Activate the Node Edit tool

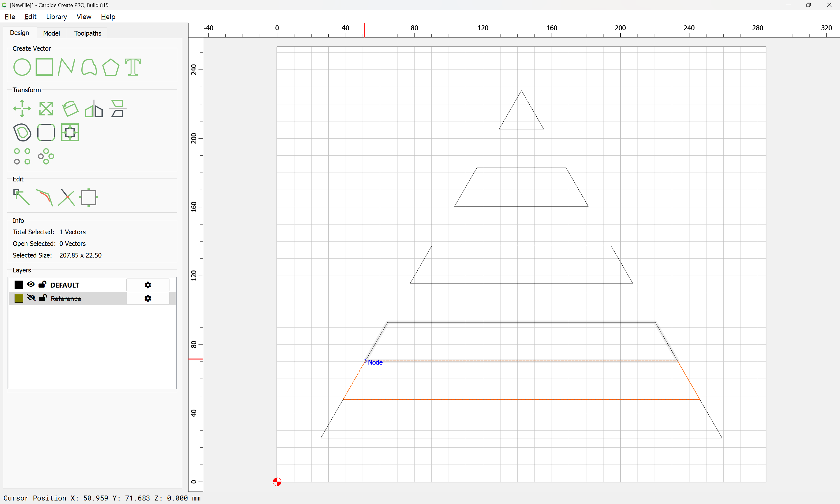click(21, 197)
